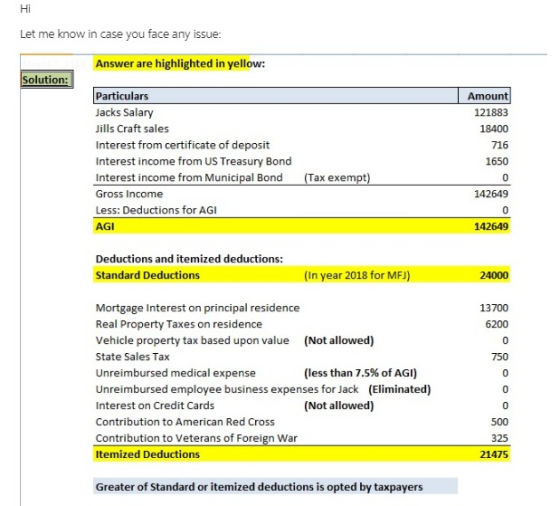560x506 pixels.
Task: Click the 'Answer are highlighted in yellow:' heading
Action: click(x=180, y=64)
